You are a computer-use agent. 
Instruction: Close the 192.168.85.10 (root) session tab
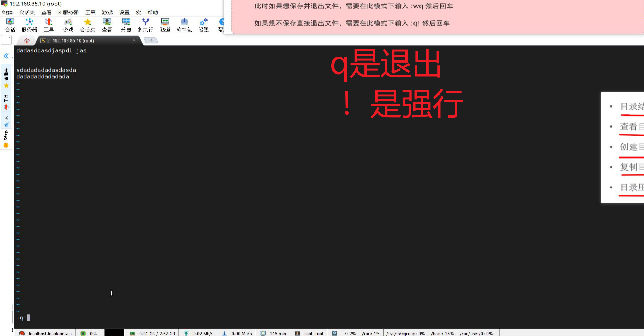[x=134, y=40]
